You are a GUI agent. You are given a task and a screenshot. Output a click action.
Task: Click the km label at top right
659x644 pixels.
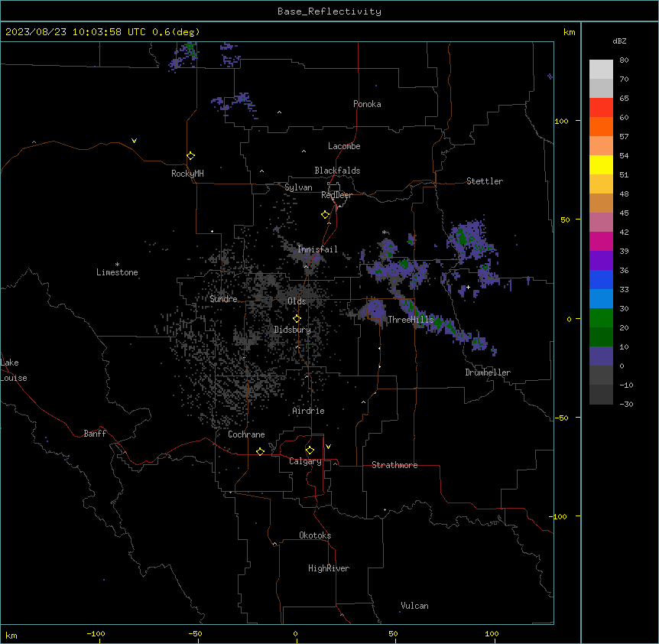pos(569,32)
